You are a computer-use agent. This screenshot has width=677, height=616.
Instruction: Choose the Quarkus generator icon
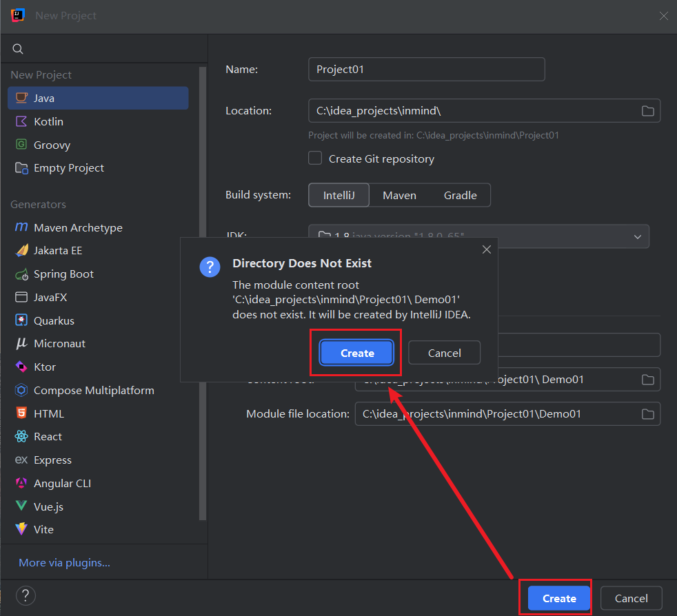(21, 320)
